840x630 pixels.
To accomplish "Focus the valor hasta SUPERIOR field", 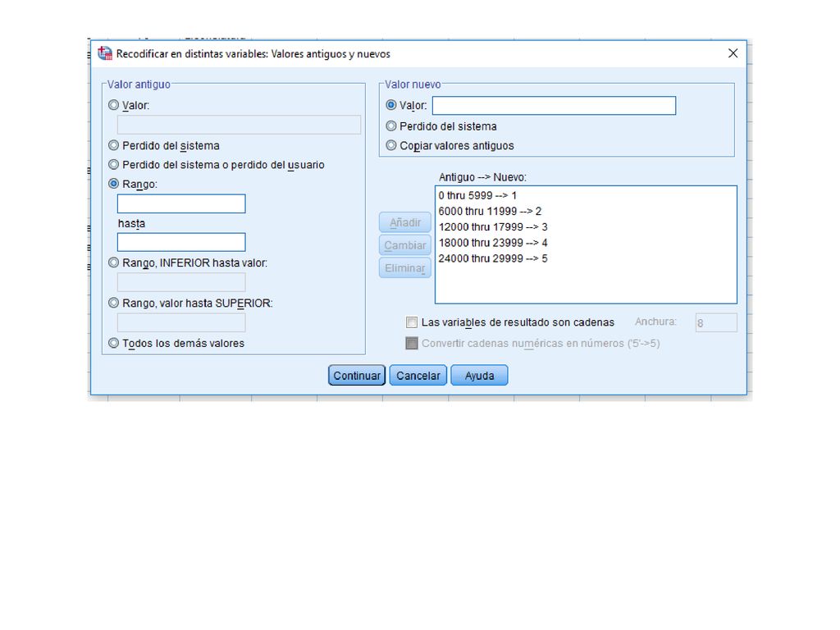I will 181,322.
